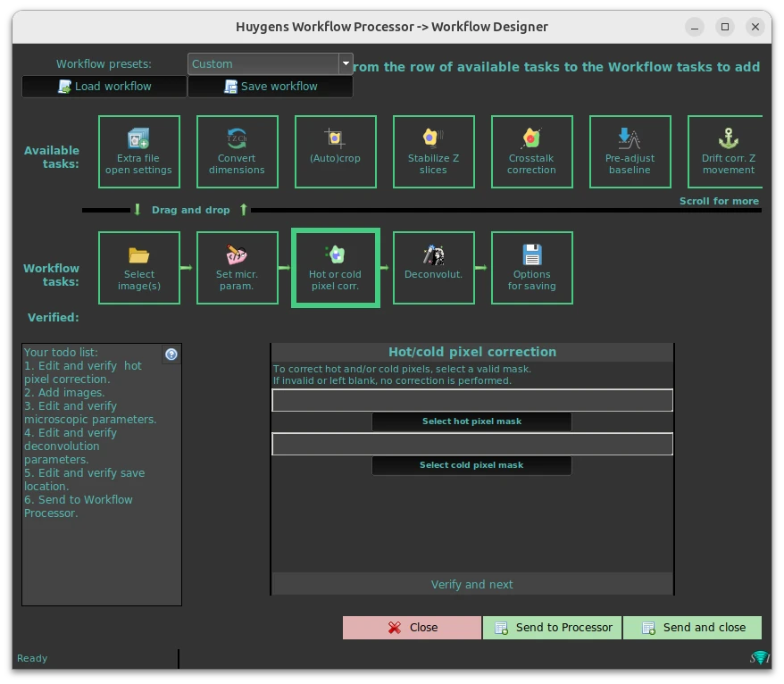
Task: Open the Deconvolut. workflow task
Action: [433, 268]
